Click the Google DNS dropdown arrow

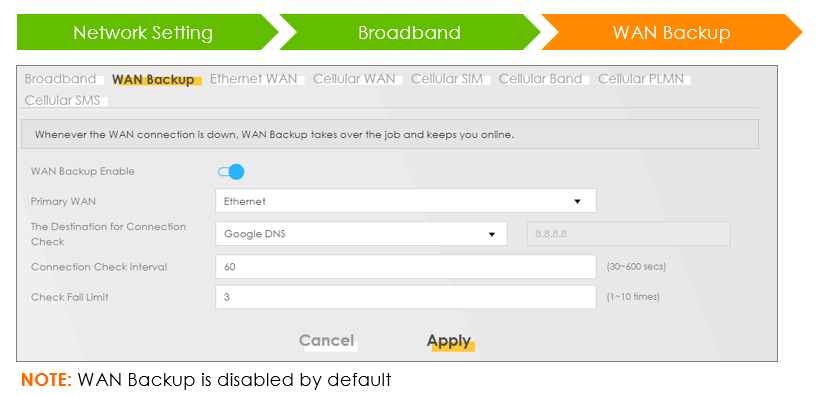tap(492, 234)
